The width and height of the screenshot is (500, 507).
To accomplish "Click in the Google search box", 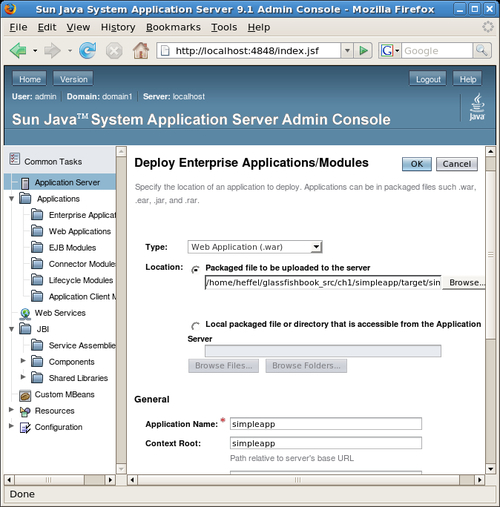I will pyautogui.click(x=437, y=51).
